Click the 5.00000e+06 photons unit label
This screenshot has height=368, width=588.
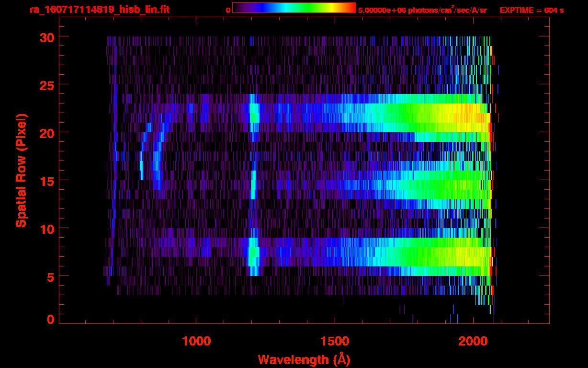422,11
